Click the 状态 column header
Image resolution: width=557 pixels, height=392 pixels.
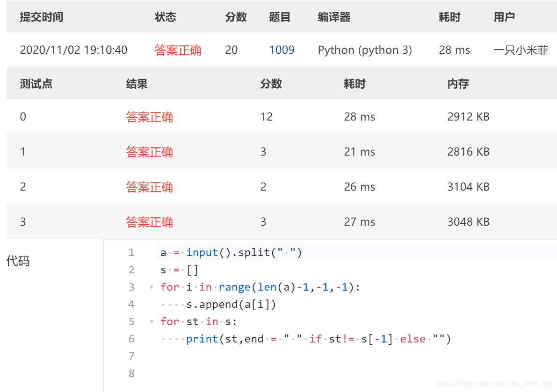point(166,17)
